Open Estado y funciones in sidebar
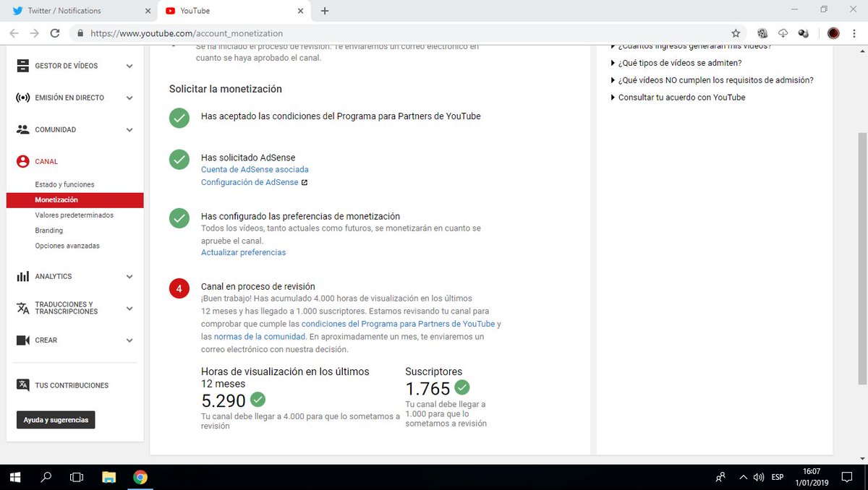 (64, 184)
